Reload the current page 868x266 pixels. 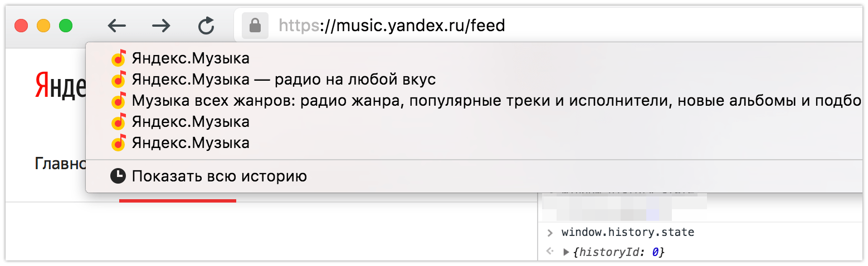point(206,26)
